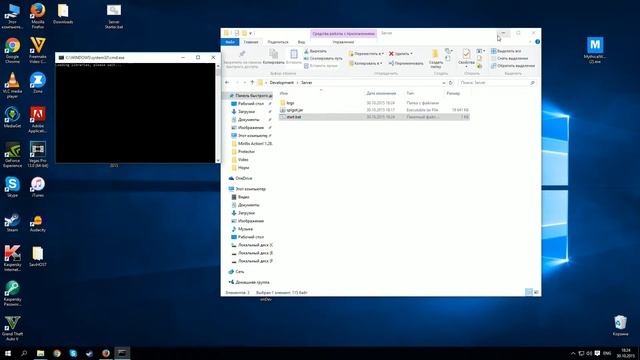Open the Downloads folder on the desktop
640x360 pixels.
pyautogui.click(x=63, y=14)
